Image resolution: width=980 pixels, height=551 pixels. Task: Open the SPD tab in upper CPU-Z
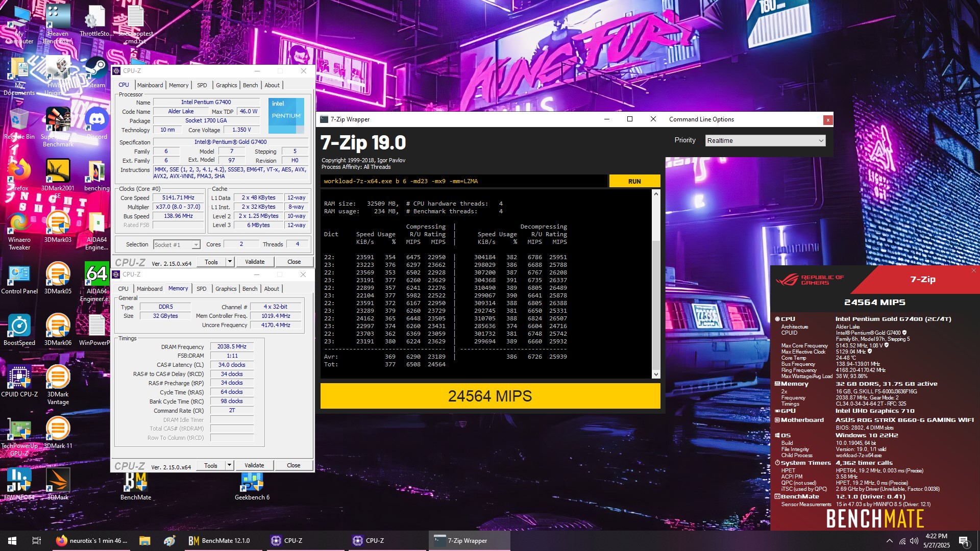pos(202,85)
